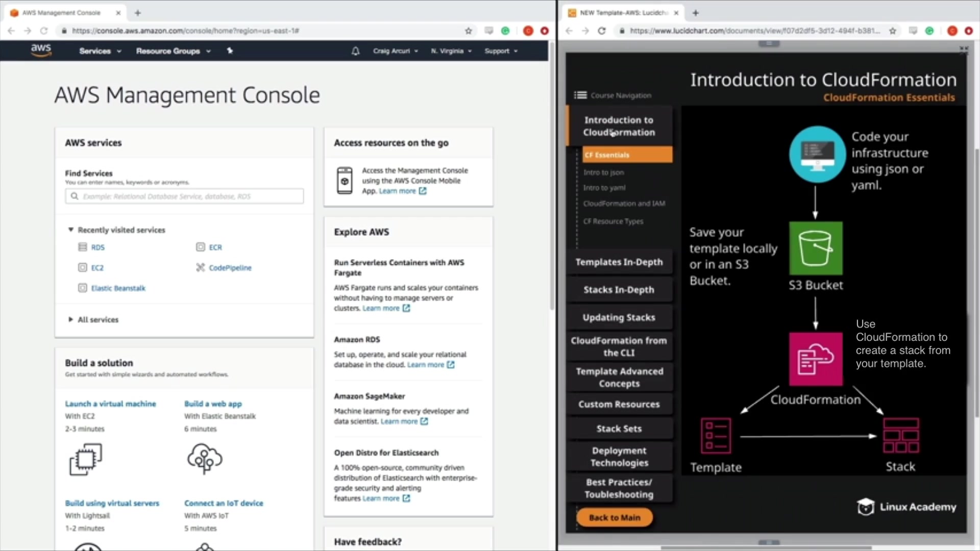The width and height of the screenshot is (980, 551).
Task: Click the Find Services search field
Action: point(184,196)
